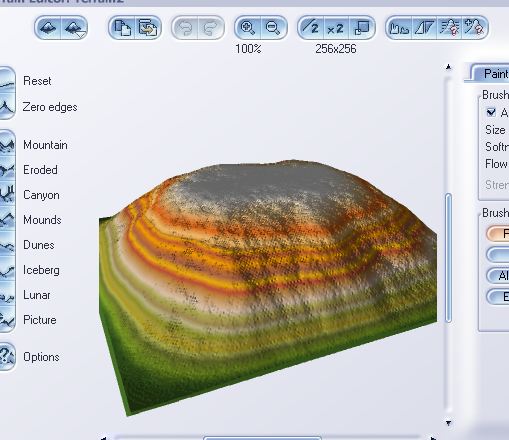Click the wavy-lines figure toolbar icon
The image size is (509, 440).
[449, 28]
